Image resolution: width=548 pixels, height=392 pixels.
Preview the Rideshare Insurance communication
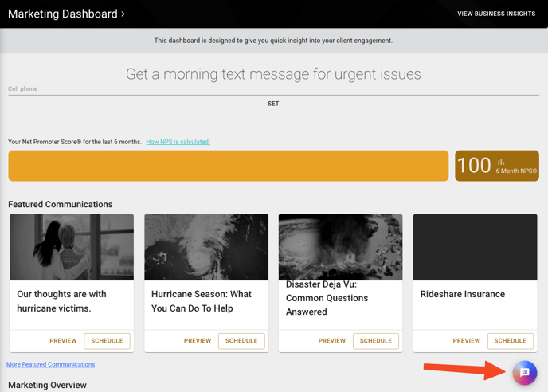(467, 340)
